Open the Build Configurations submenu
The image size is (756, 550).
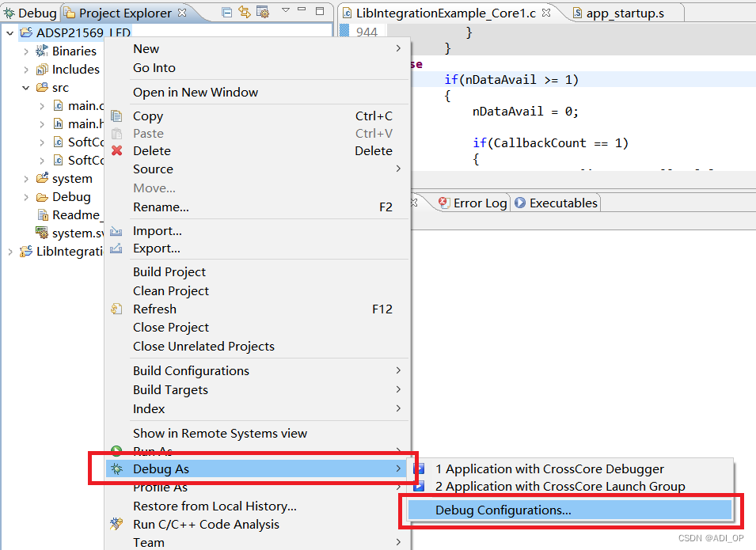point(257,370)
